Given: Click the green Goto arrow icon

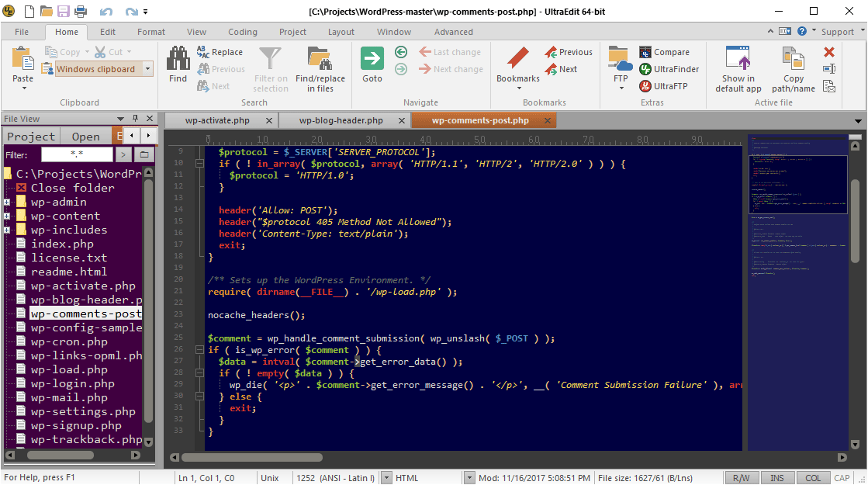Looking at the screenshot, I should [x=372, y=59].
